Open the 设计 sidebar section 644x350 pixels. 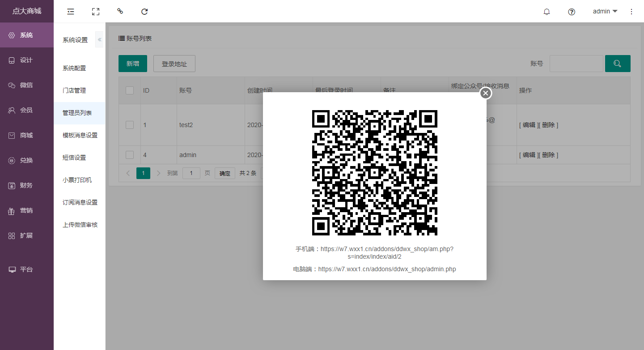coord(27,60)
